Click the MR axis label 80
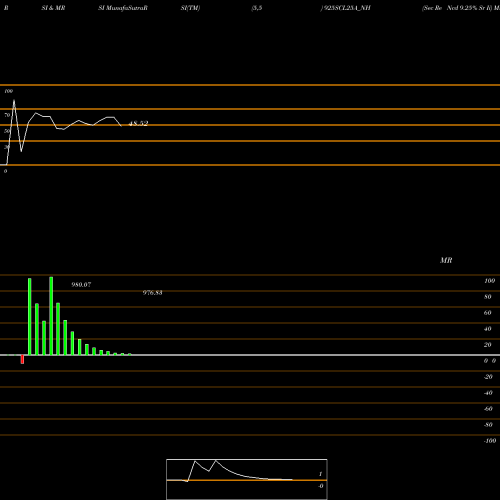Image resolution: width=500 pixels, height=500 pixels. tap(488, 297)
